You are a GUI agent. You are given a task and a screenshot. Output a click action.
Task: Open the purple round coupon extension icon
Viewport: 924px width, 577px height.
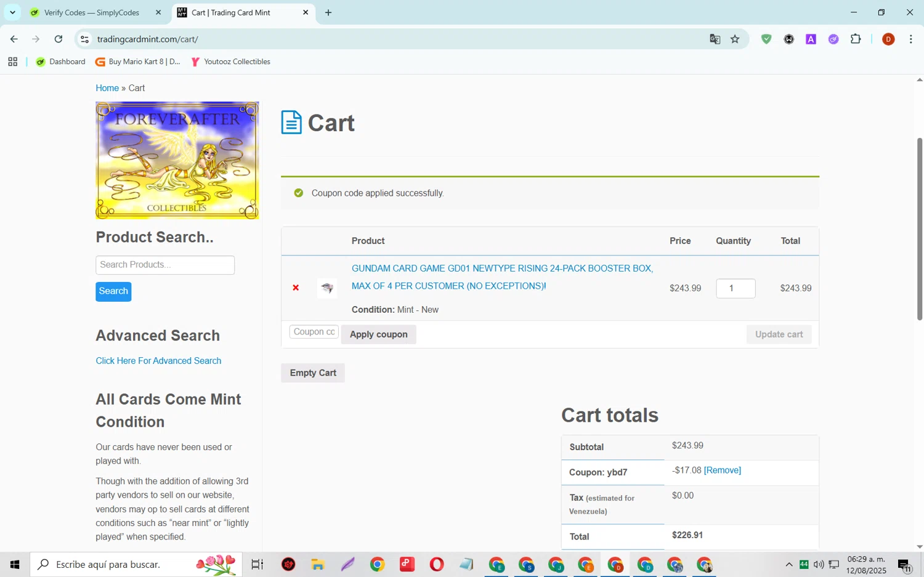[x=833, y=39]
